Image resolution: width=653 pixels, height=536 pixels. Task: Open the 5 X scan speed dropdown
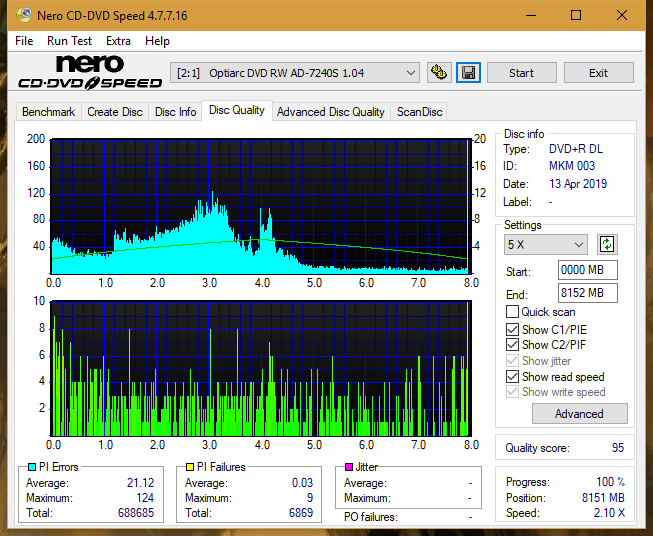(546, 244)
